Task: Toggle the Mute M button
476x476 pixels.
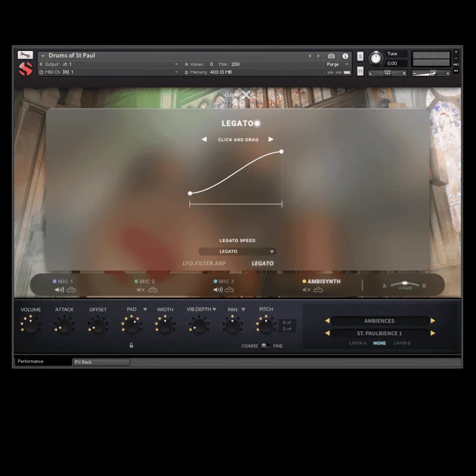Action: tap(360, 71)
